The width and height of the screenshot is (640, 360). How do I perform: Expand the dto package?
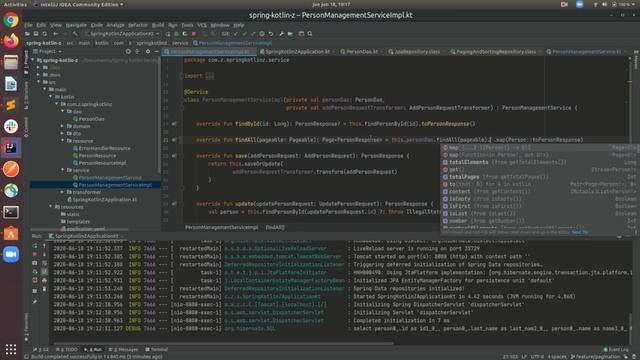pyautogui.click(x=62, y=133)
